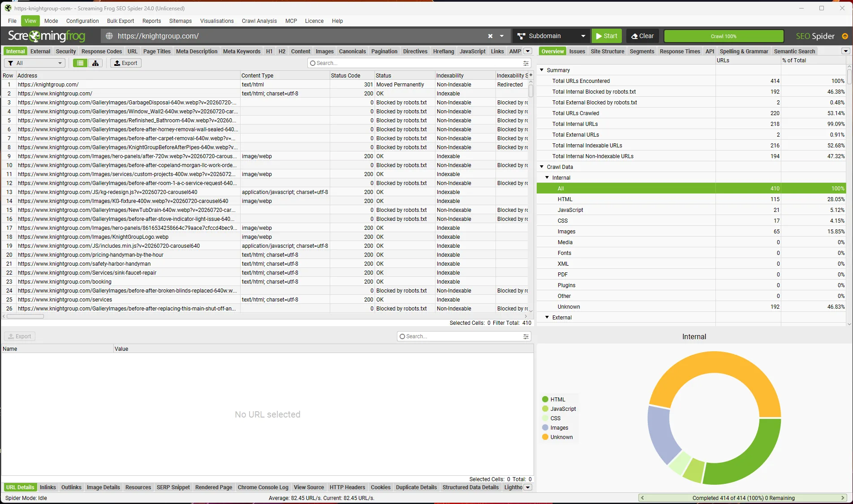
Task: Collapse the Summary tree section
Action: click(x=542, y=70)
